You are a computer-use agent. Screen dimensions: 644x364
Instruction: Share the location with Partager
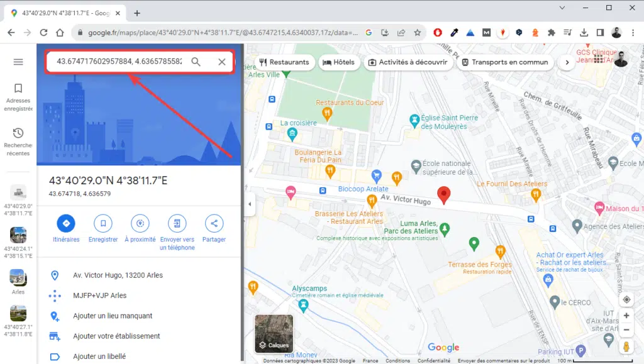[214, 228]
